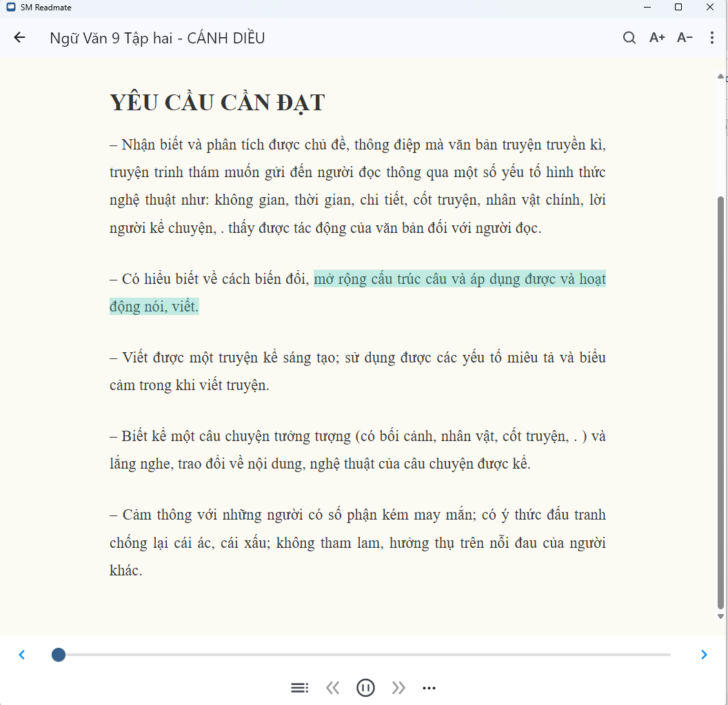Click the back arrow to leave the book
The height and width of the screenshot is (705, 728).
[19, 37]
